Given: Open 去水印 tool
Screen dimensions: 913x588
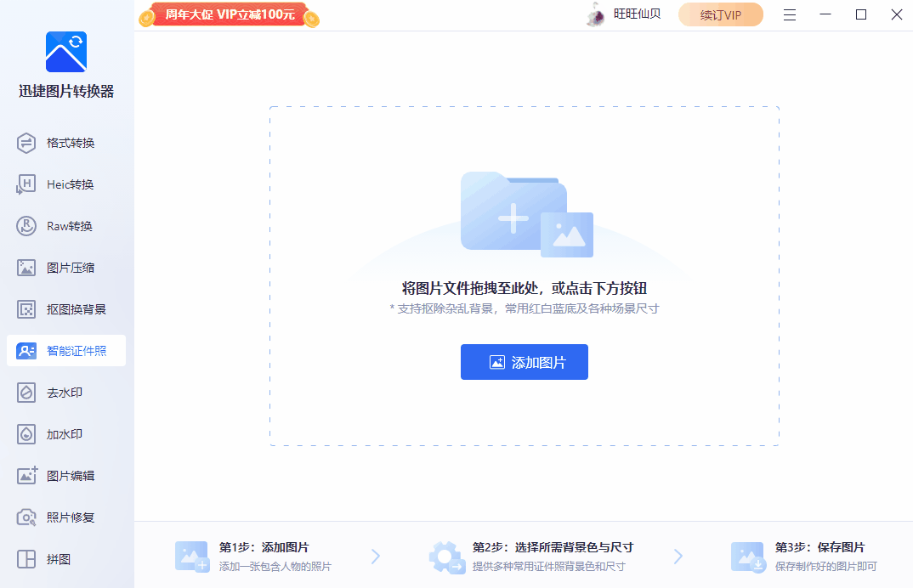Looking at the screenshot, I should pos(66,393).
